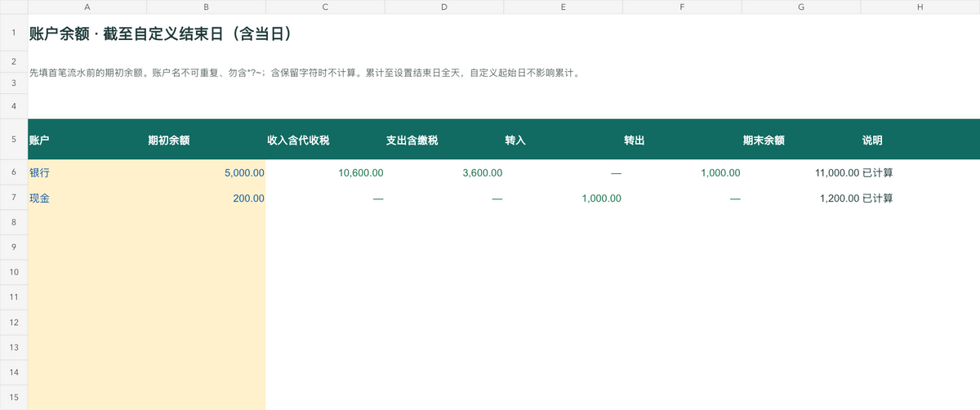The image size is (980, 410).
Task: Click the '转入' header cell
Action: tap(563, 140)
